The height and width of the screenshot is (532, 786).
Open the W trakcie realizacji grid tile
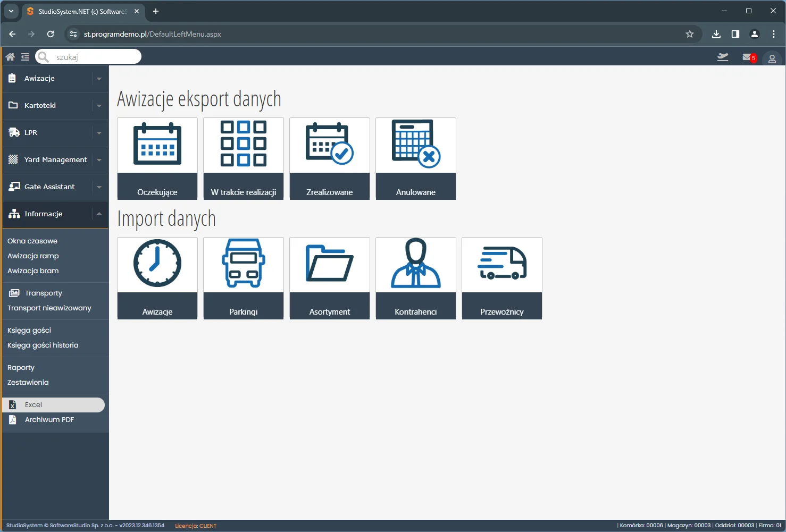pyautogui.click(x=244, y=159)
